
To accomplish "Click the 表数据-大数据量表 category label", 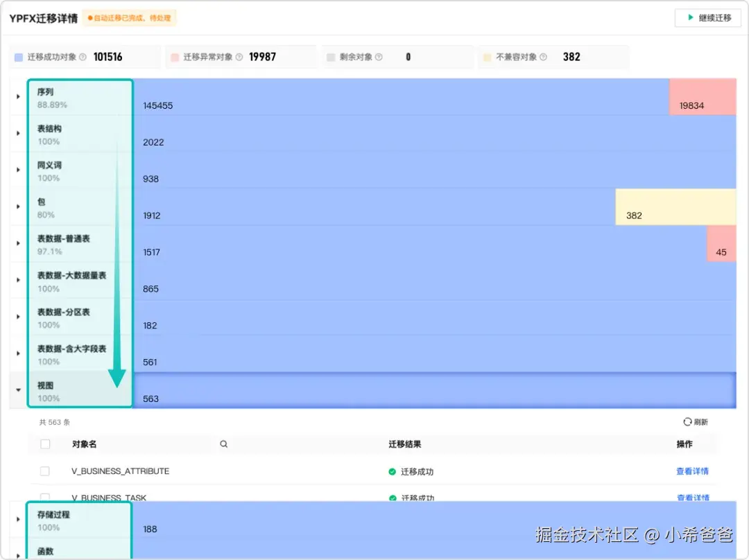I will coord(71,275).
